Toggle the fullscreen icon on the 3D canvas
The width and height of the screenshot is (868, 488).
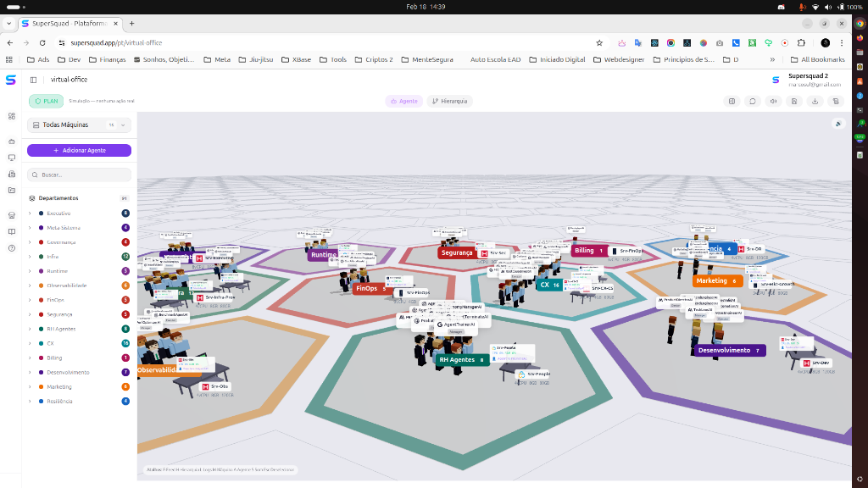pyautogui.click(x=837, y=123)
